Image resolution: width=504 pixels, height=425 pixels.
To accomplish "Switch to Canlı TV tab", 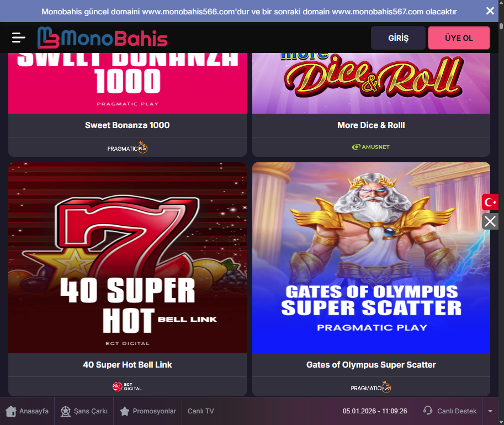I will (x=201, y=411).
